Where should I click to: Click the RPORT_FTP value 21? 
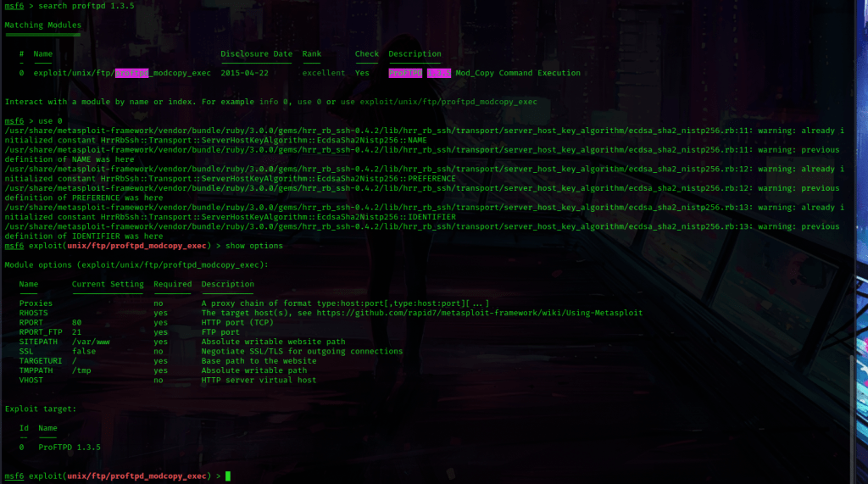coord(77,332)
